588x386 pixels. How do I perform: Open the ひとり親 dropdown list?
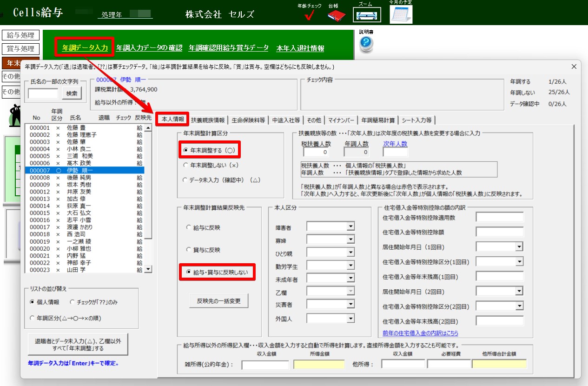coord(350,253)
